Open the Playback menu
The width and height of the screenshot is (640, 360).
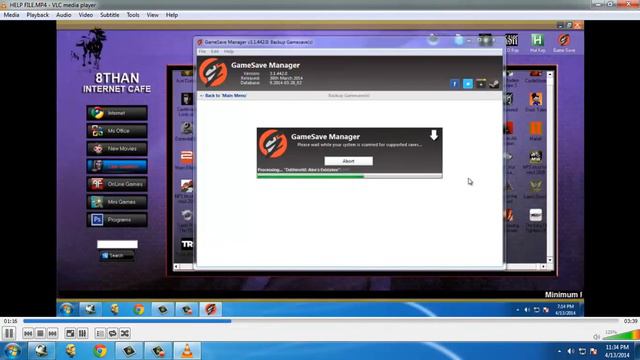38,15
